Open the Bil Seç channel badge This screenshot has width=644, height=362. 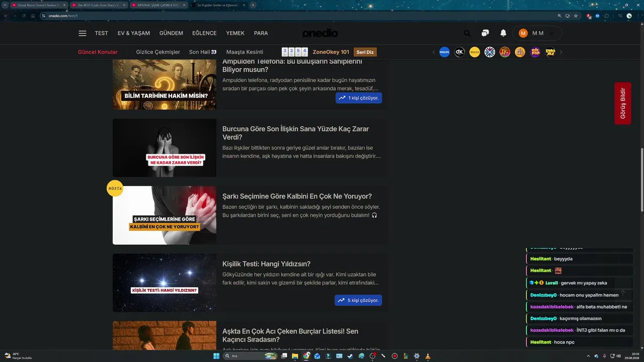520,52
